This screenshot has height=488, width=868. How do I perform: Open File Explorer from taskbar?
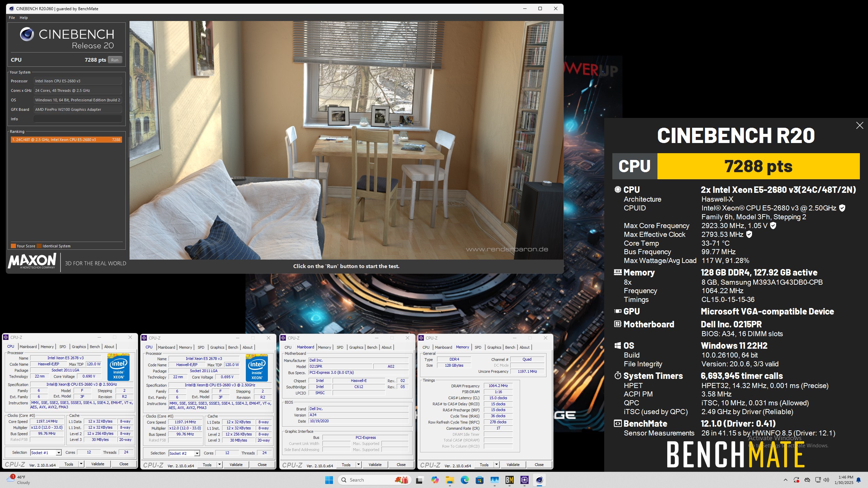tap(450, 480)
